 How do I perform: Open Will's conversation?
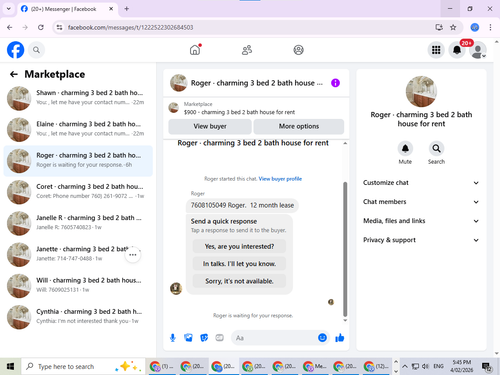pyautogui.click(x=78, y=286)
